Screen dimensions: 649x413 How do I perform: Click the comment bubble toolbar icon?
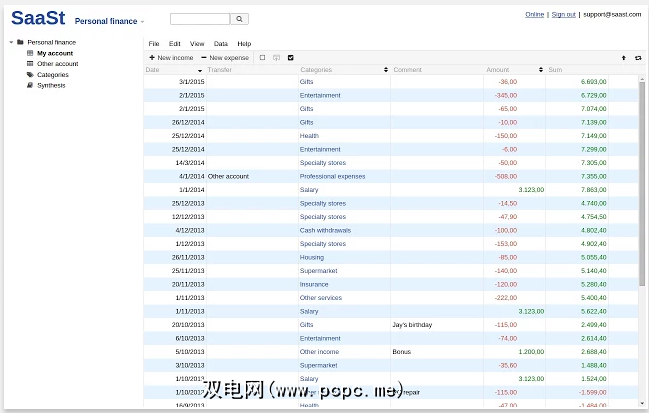point(276,58)
